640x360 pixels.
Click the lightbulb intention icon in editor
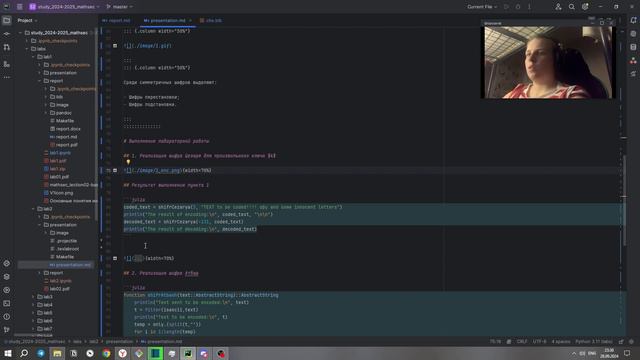(128, 162)
